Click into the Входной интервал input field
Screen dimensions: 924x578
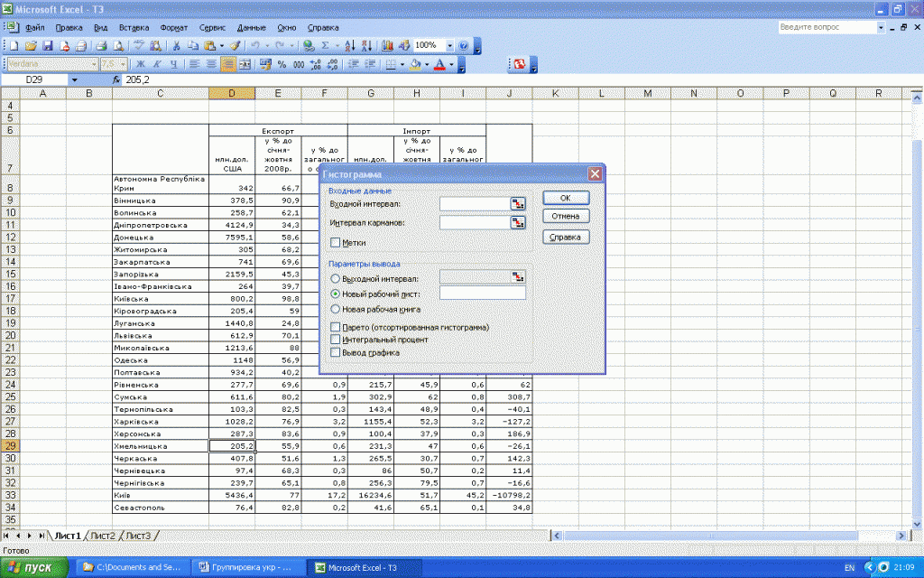point(475,204)
